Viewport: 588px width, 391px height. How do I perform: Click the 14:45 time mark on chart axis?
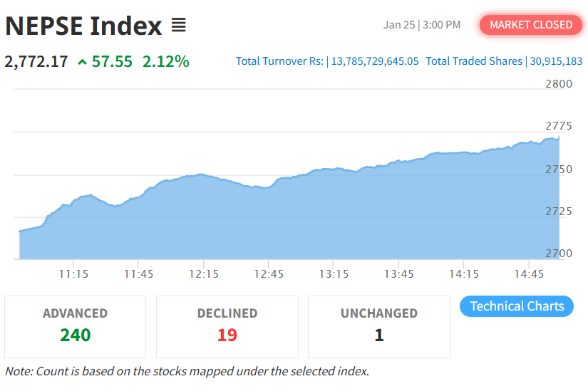coord(529,274)
